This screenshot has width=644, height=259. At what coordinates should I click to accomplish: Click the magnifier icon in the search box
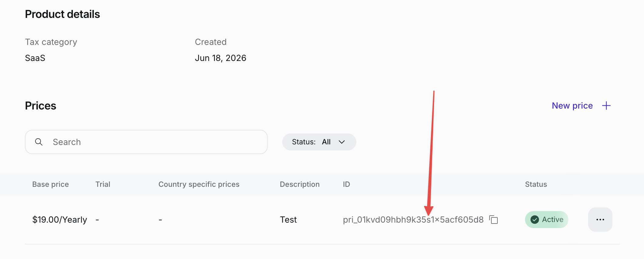point(39,142)
